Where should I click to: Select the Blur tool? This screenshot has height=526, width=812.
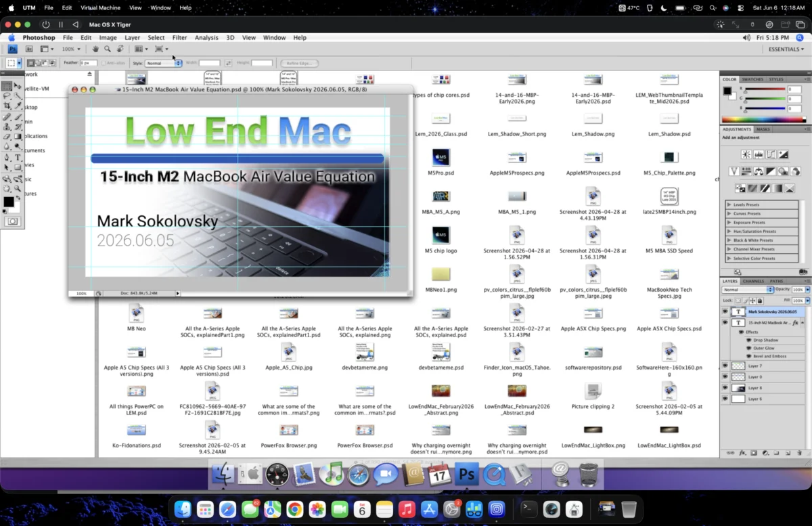pyautogui.click(x=7, y=147)
